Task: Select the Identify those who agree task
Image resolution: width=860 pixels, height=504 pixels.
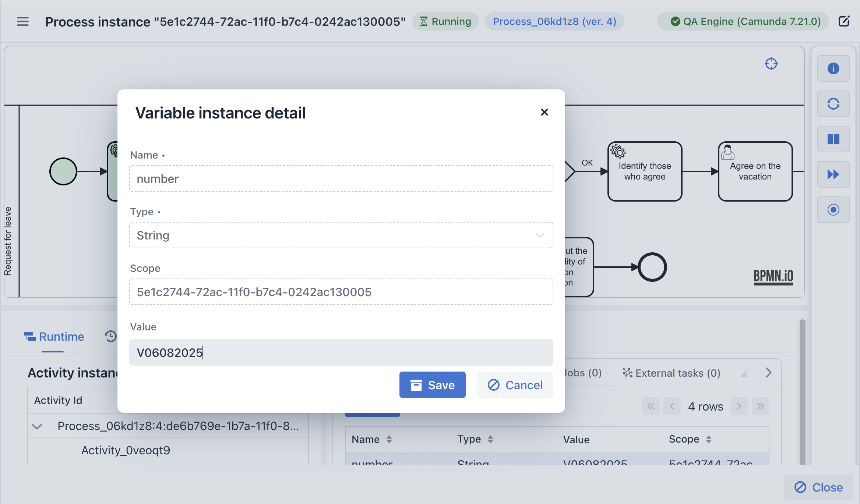Action: pos(645,171)
